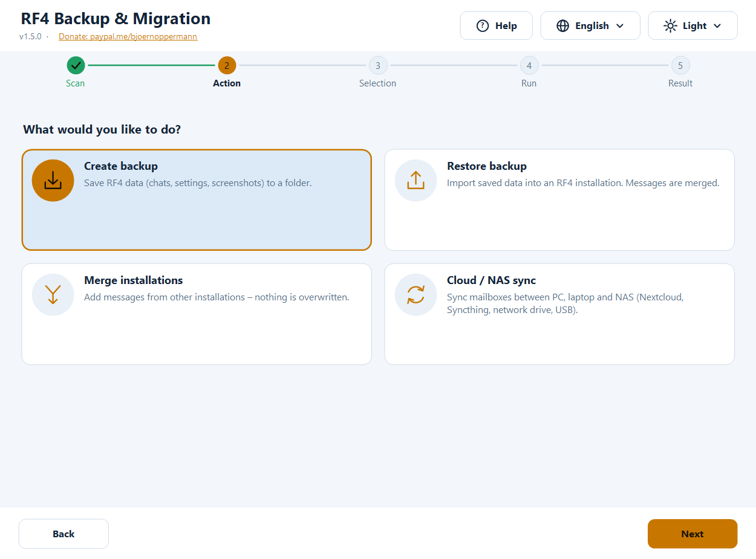Image resolution: width=756 pixels, height=559 pixels.
Task: Click the "v1.5.0" version text
Action: coord(30,36)
